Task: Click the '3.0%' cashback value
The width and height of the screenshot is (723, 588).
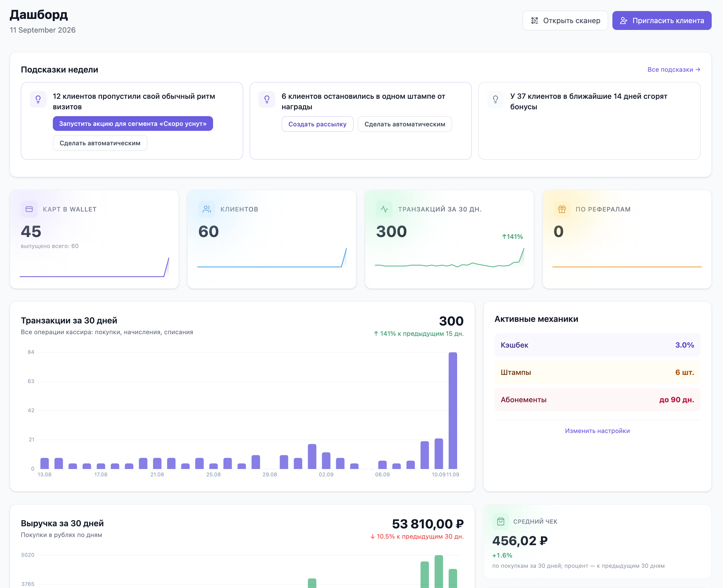Action: [684, 345]
